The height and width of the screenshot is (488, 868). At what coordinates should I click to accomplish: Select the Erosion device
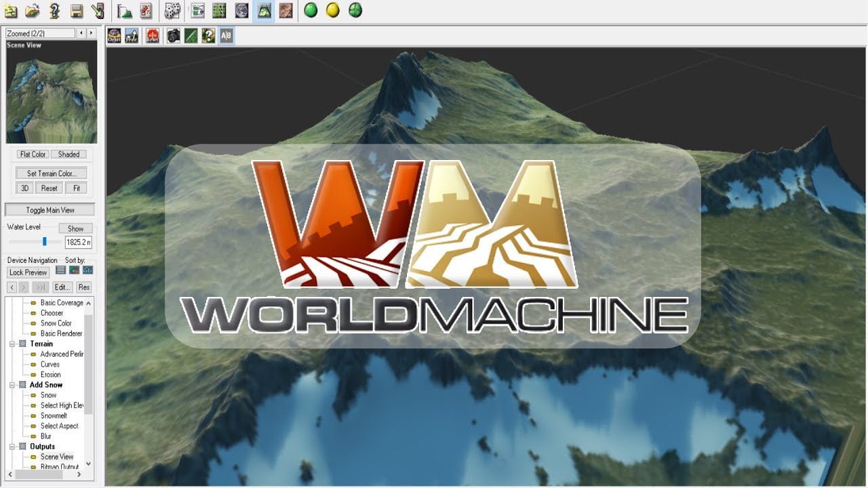pos(51,375)
